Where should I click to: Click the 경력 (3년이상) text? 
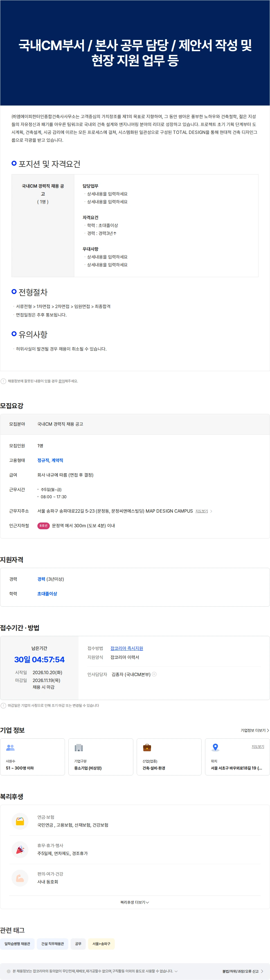[51, 579]
